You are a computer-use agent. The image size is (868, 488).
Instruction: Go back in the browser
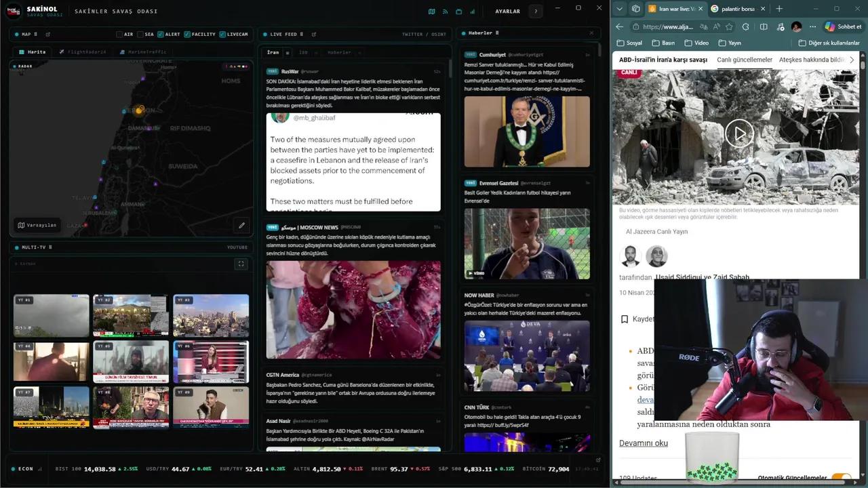pyautogui.click(x=620, y=26)
